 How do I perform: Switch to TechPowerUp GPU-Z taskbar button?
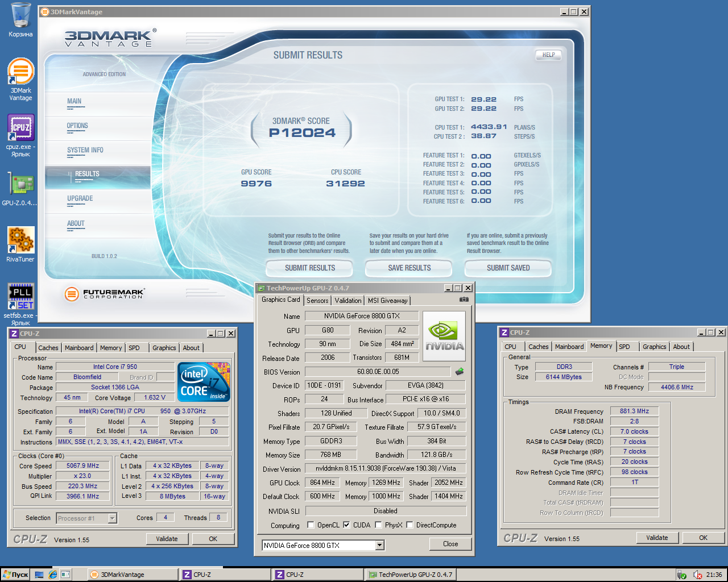click(x=410, y=575)
